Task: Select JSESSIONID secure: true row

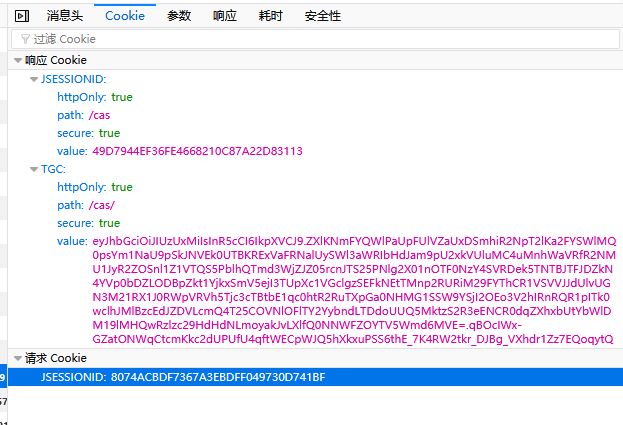Action: [315, 133]
